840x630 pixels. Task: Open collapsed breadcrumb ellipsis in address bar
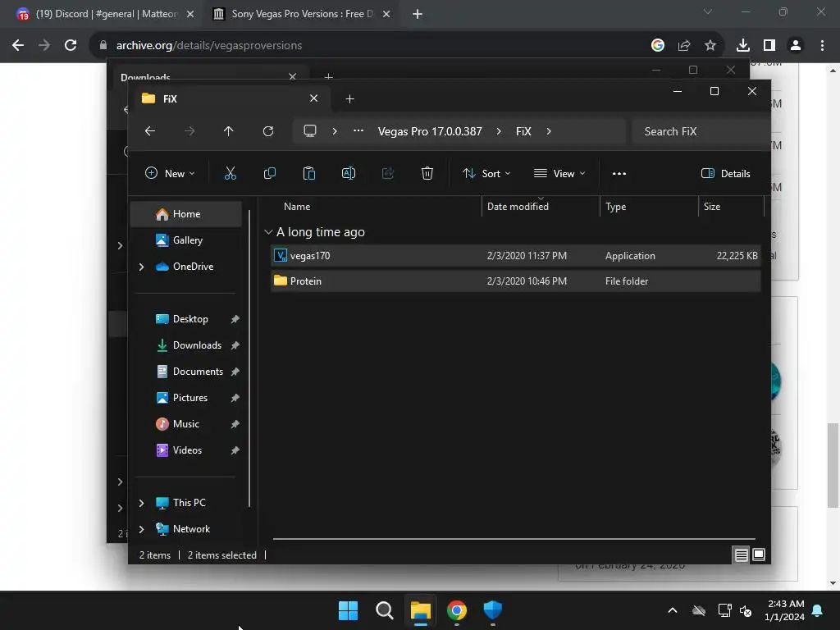[358, 131]
